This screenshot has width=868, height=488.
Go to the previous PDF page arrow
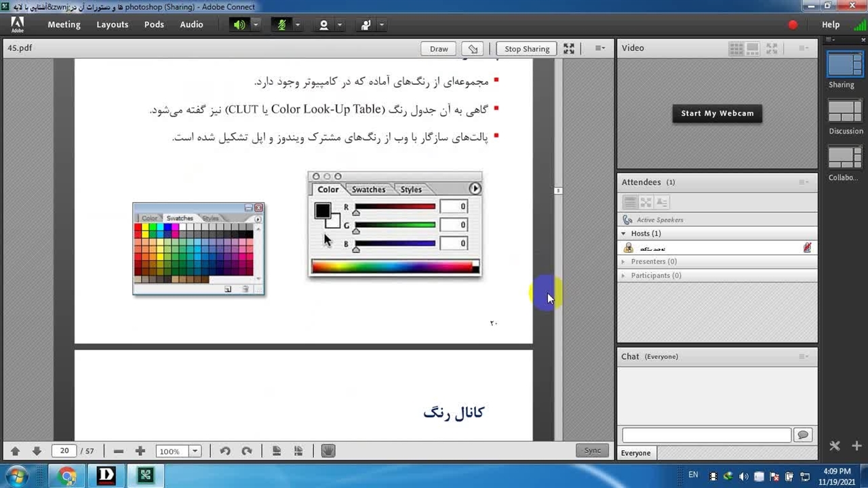[x=15, y=451]
